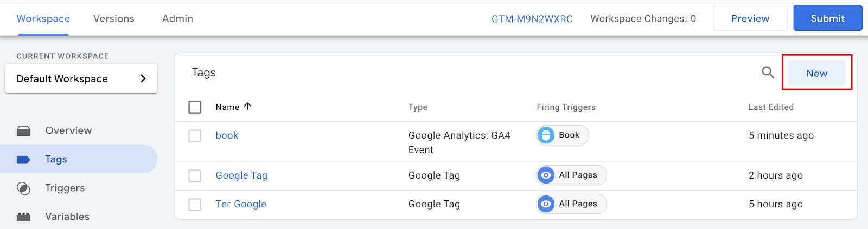Open the Admin tab
868x229 pixels.
tap(177, 18)
